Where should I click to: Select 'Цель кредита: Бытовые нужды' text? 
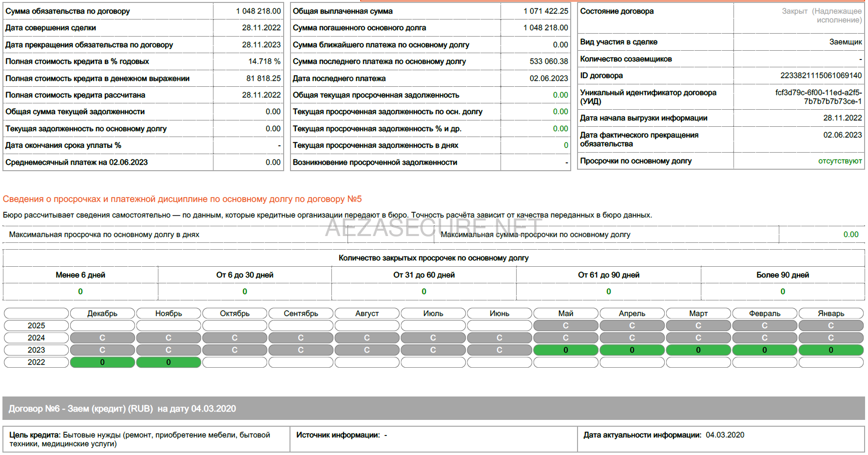140,439
